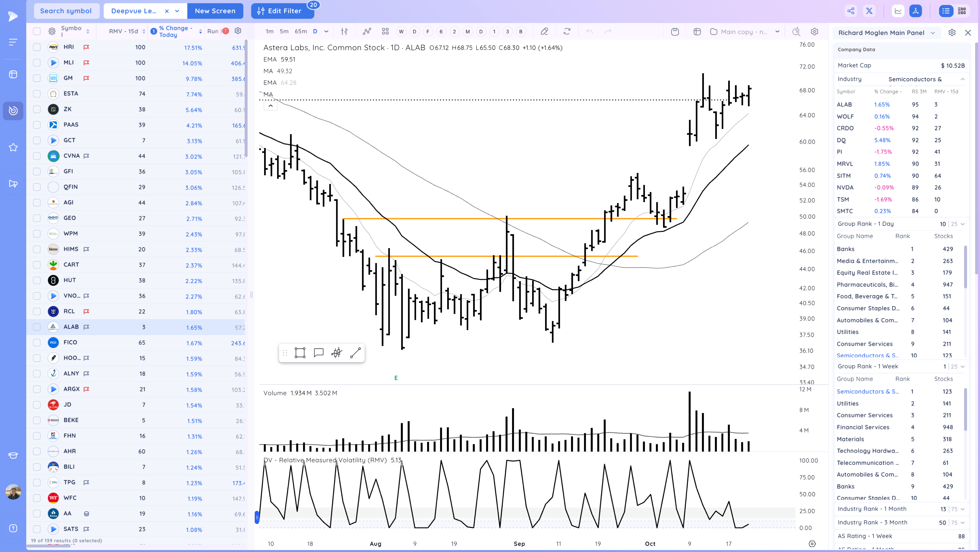Expand the Richard Moglen Main Panel dropdown
The width and height of the screenshot is (980, 552).
[933, 33]
